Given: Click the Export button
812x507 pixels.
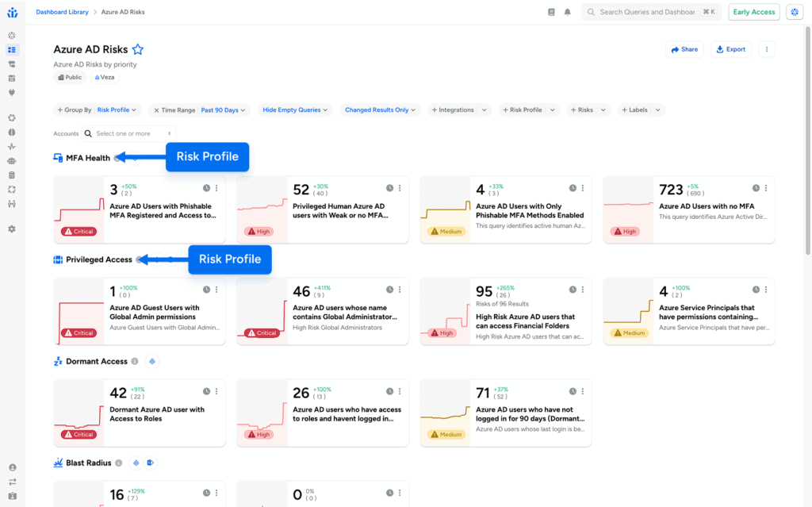Looking at the screenshot, I should 730,49.
